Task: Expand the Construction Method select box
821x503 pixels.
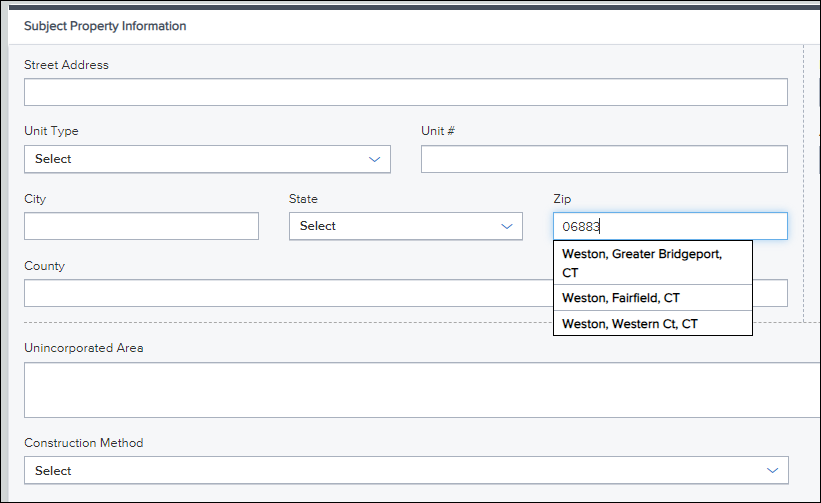Action: (406, 470)
